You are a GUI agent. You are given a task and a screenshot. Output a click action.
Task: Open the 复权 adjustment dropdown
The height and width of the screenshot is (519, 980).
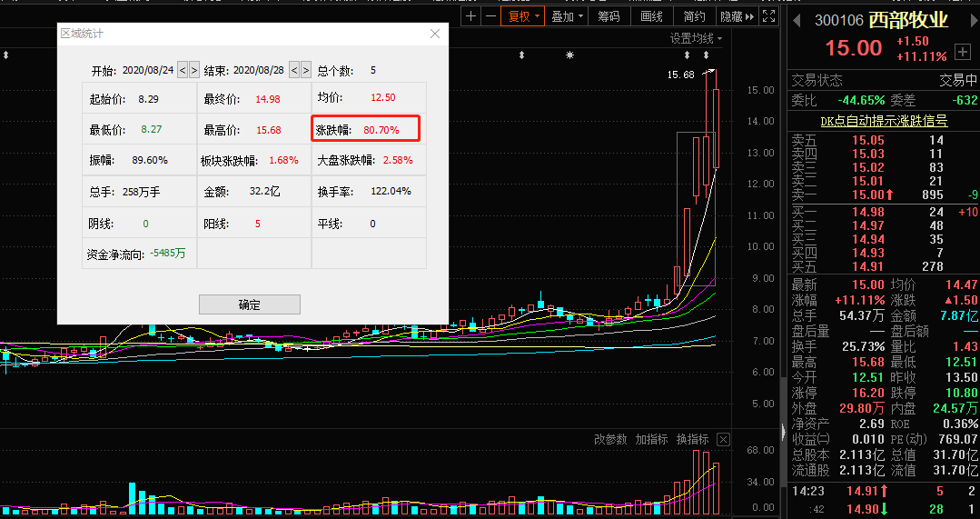[x=522, y=16]
